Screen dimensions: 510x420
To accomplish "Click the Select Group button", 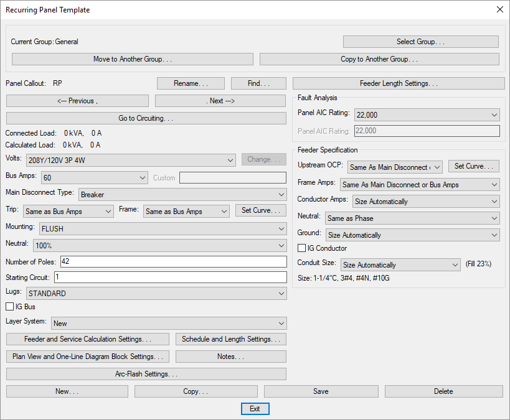I will 420,42.
